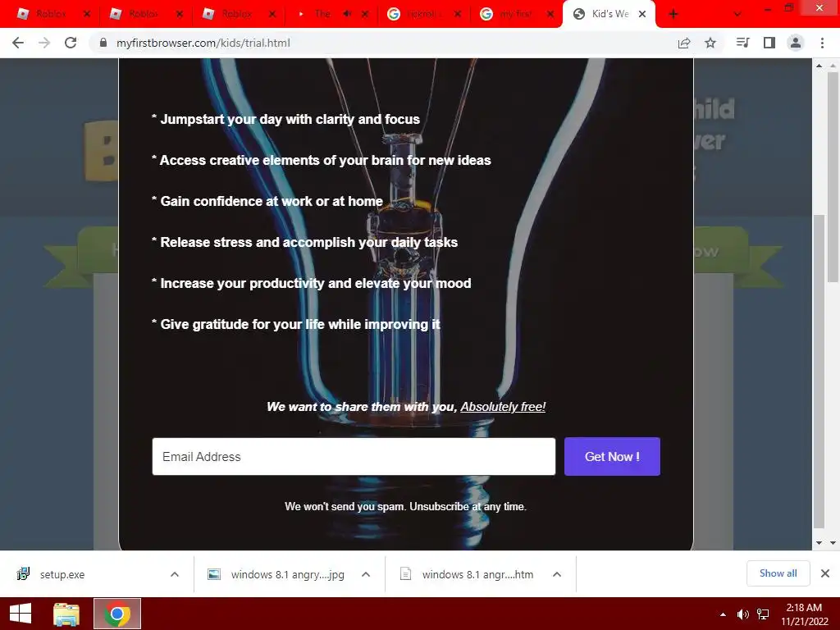Expand options for setup.exe download
Image resolution: width=840 pixels, height=630 pixels.
pos(175,574)
